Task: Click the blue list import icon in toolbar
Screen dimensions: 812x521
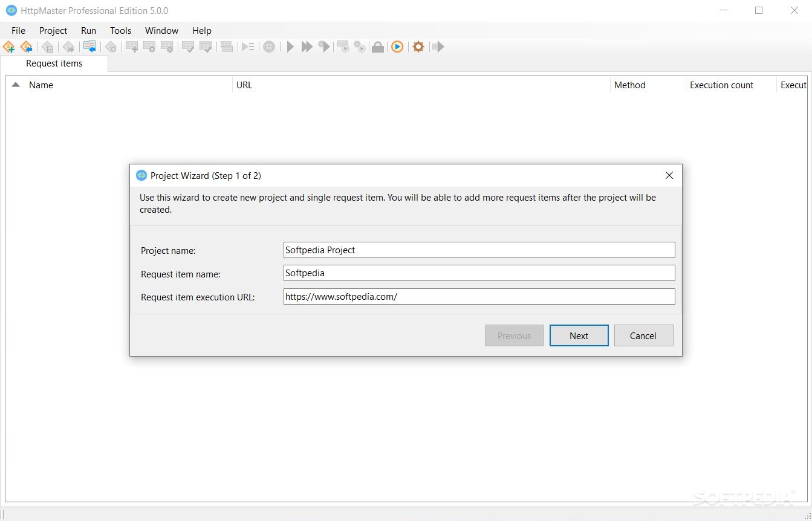Action: pyautogui.click(x=89, y=47)
